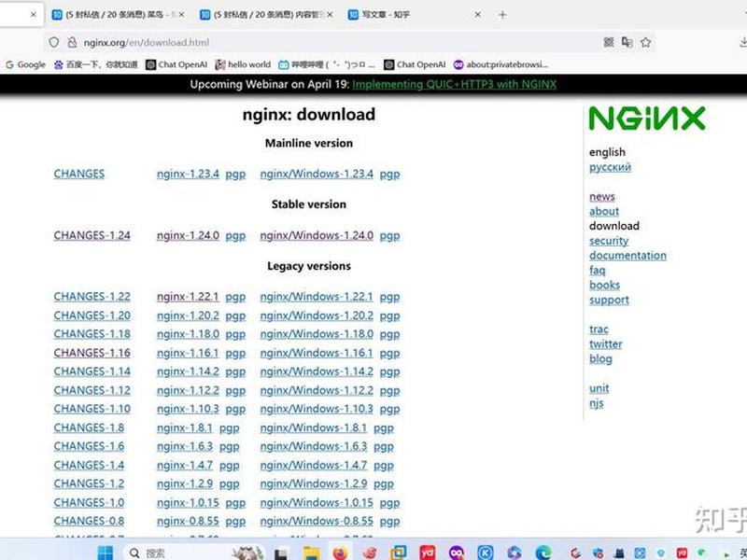This screenshot has height=560, width=747.
Task: Download nginx/Windows-1.8.1
Action: (x=314, y=427)
